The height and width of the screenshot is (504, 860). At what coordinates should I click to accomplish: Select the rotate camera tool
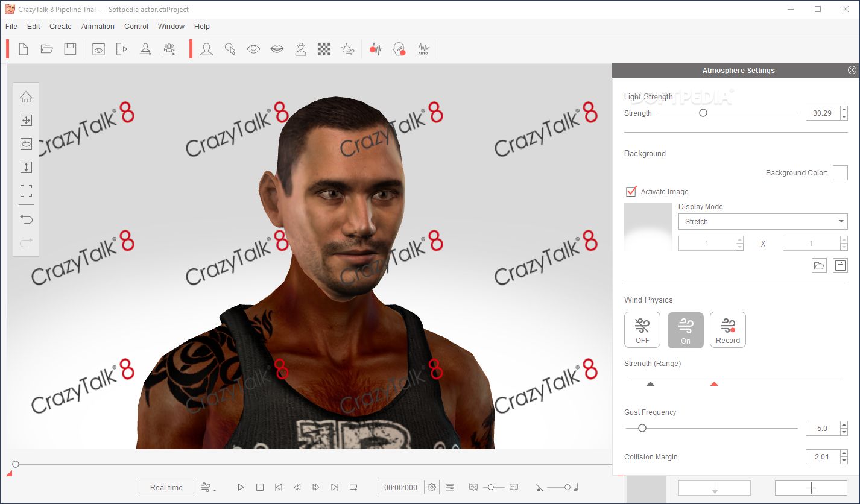pyautogui.click(x=26, y=144)
